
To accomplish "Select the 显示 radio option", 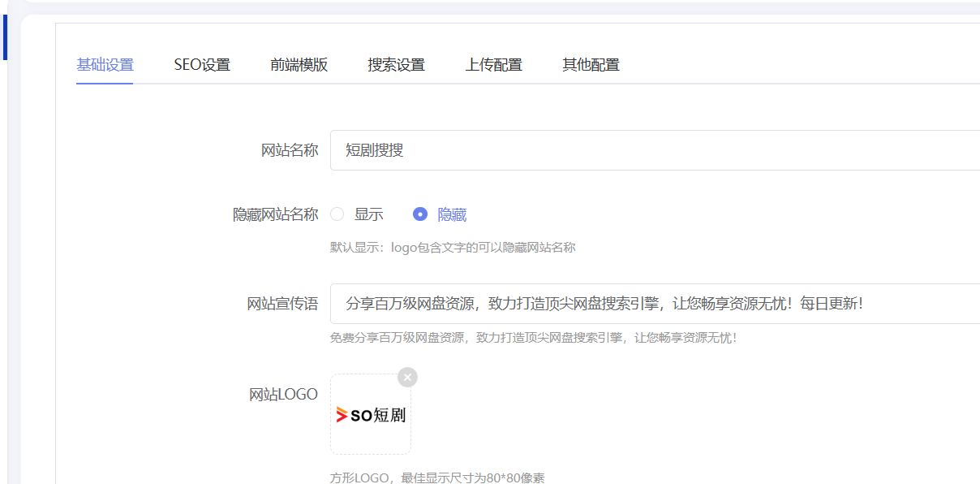I will (357, 214).
